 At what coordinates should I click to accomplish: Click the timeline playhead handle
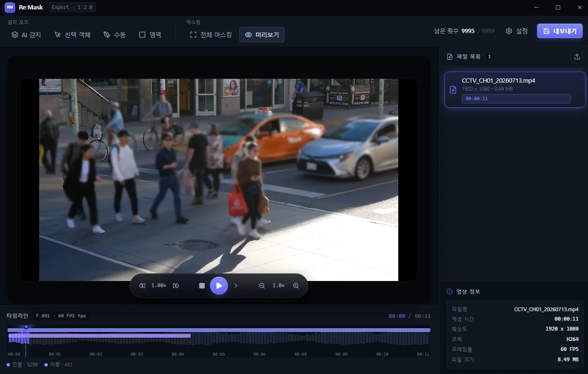(26, 326)
